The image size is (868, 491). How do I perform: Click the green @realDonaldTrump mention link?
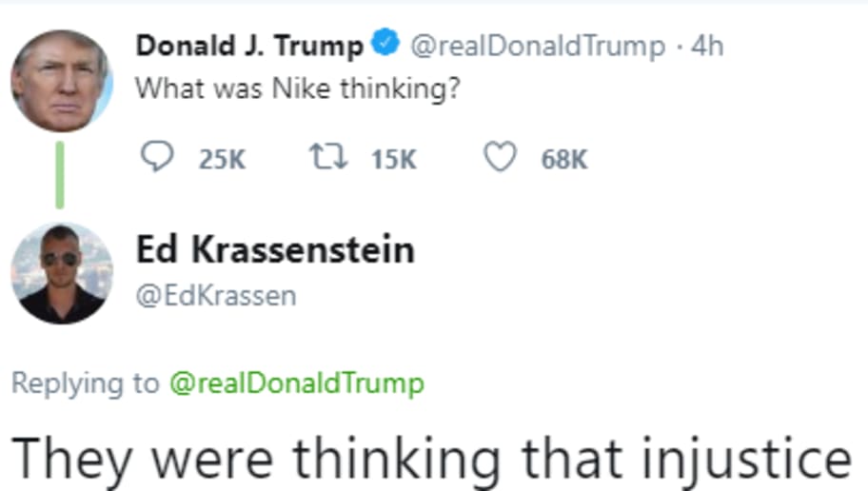coord(297,383)
